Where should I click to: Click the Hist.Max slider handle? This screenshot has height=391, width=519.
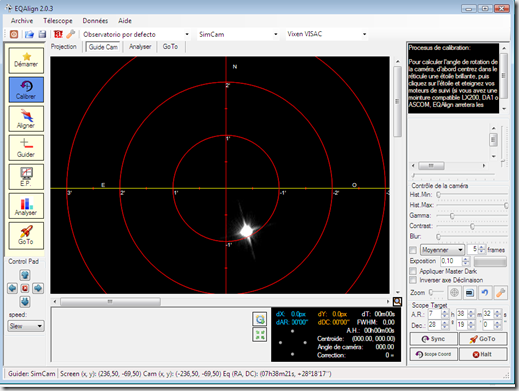506,205
